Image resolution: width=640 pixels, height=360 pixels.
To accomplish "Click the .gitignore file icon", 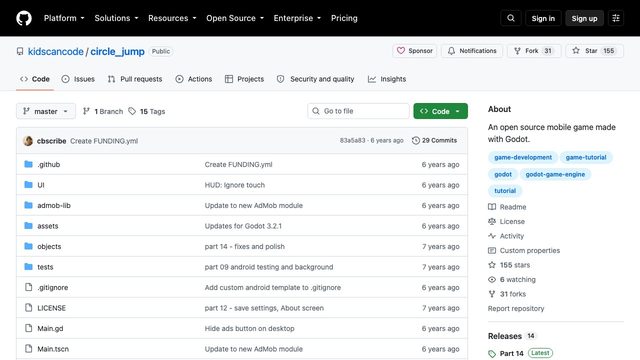I will click(28, 287).
